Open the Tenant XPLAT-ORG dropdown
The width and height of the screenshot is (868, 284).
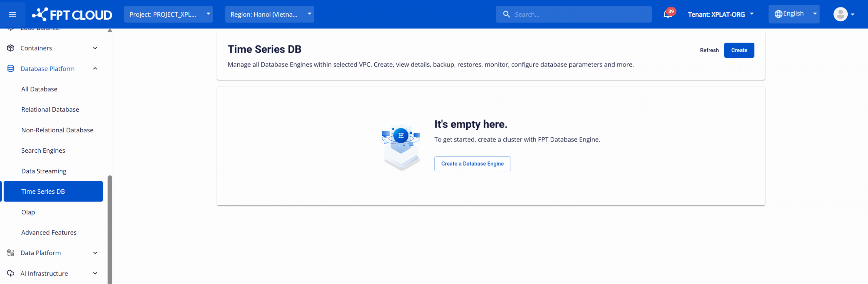[x=721, y=14]
